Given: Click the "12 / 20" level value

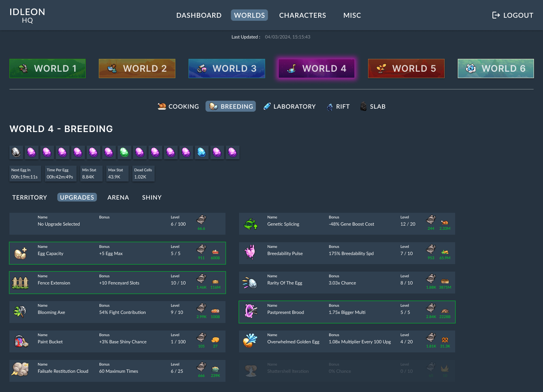Looking at the screenshot, I should (408, 224).
